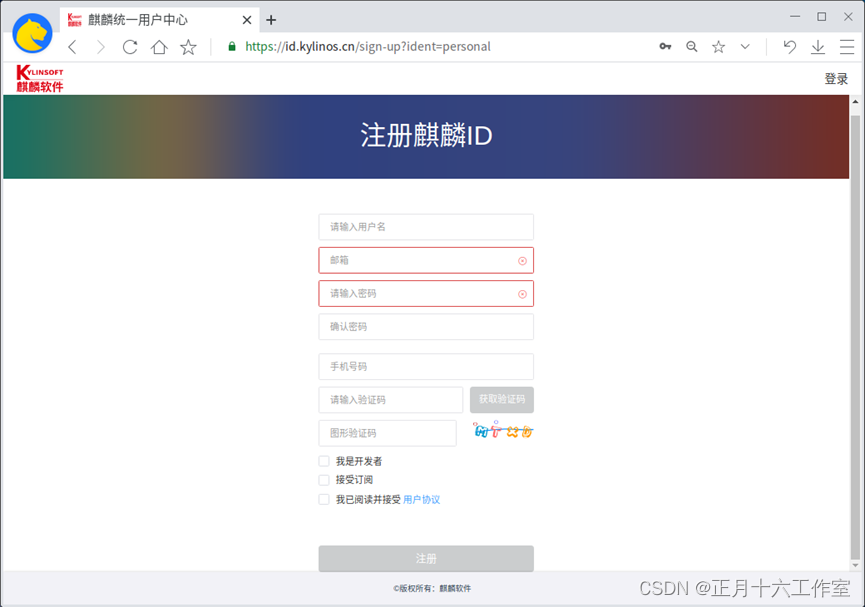
Task: Click the Kylinsoft 麒麟软件 logo
Action: tap(40, 78)
